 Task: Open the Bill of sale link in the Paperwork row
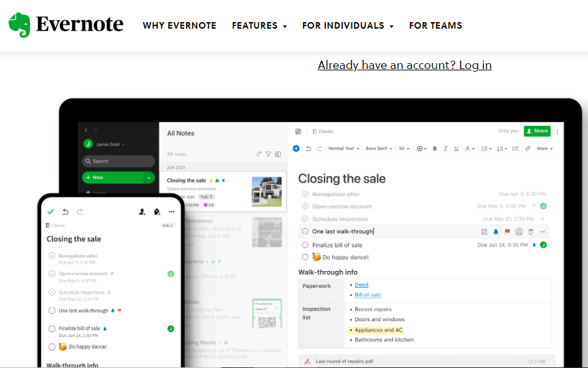point(367,295)
